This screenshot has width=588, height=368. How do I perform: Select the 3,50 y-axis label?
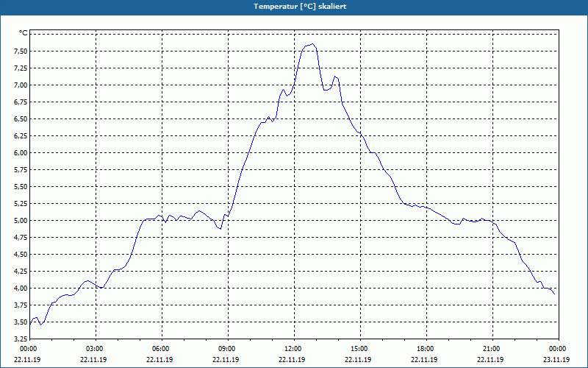tap(21, 322)
